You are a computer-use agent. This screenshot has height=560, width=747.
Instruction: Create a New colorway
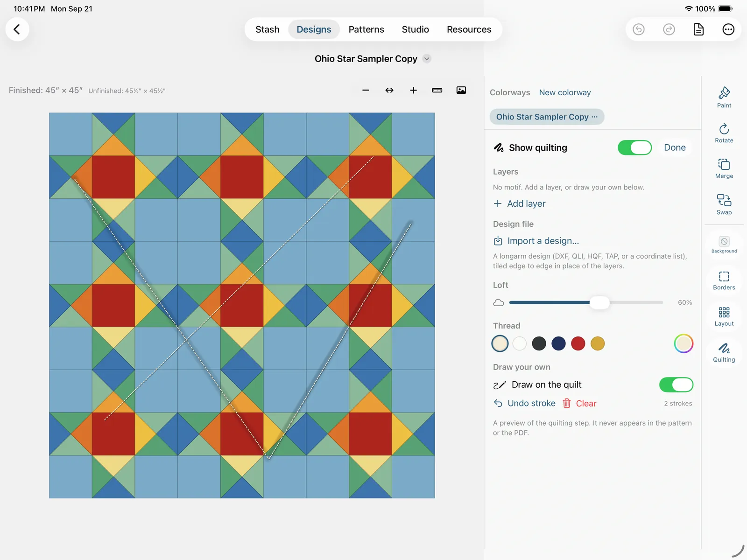[x=565, y=92]
